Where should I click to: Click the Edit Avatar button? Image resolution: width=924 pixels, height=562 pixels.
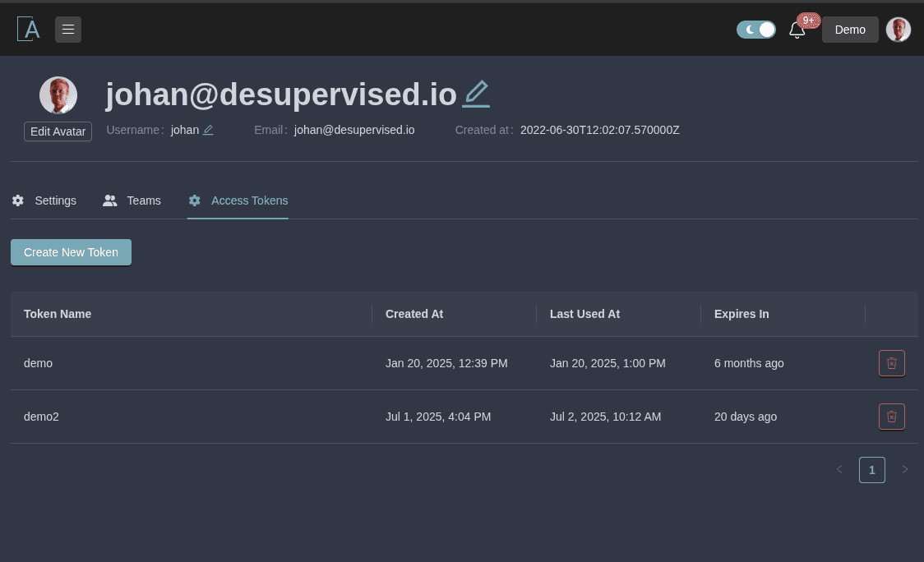(58, 131)
